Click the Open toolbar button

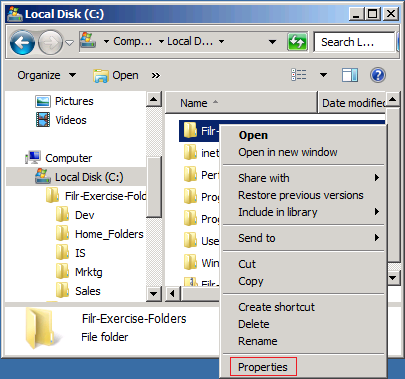tap(116, 75)
